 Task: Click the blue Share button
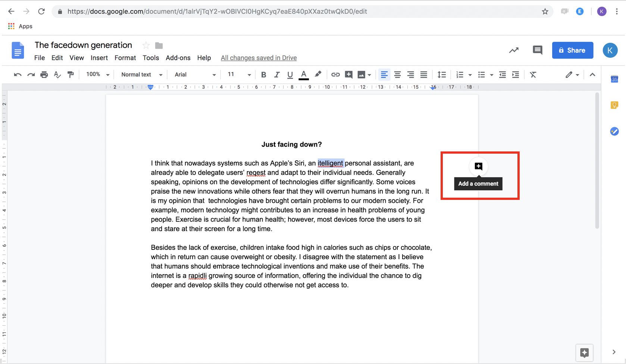(x=572, y=50)
